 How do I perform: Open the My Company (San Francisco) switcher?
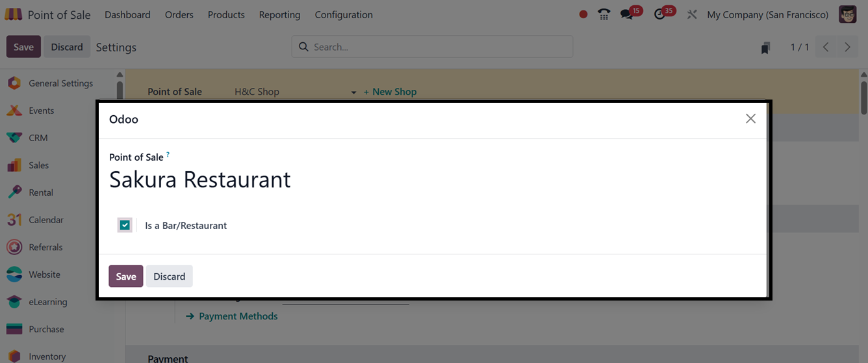(767, 14)
